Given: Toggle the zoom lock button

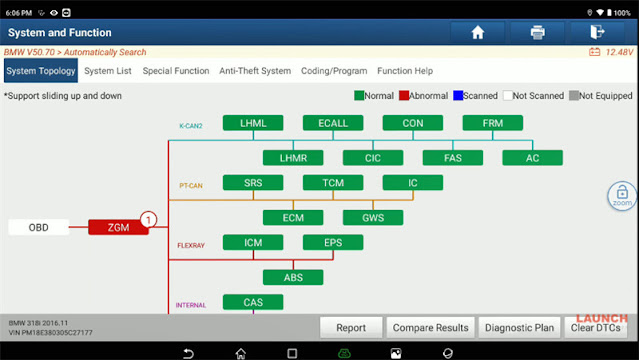Looking at the screenshot, I should [622, 196].
